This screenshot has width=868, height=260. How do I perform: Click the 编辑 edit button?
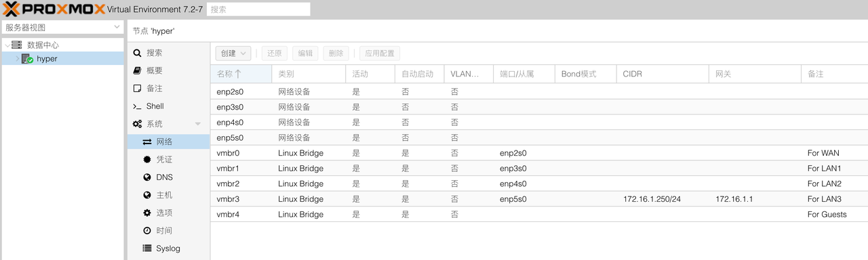coord(306,53)
